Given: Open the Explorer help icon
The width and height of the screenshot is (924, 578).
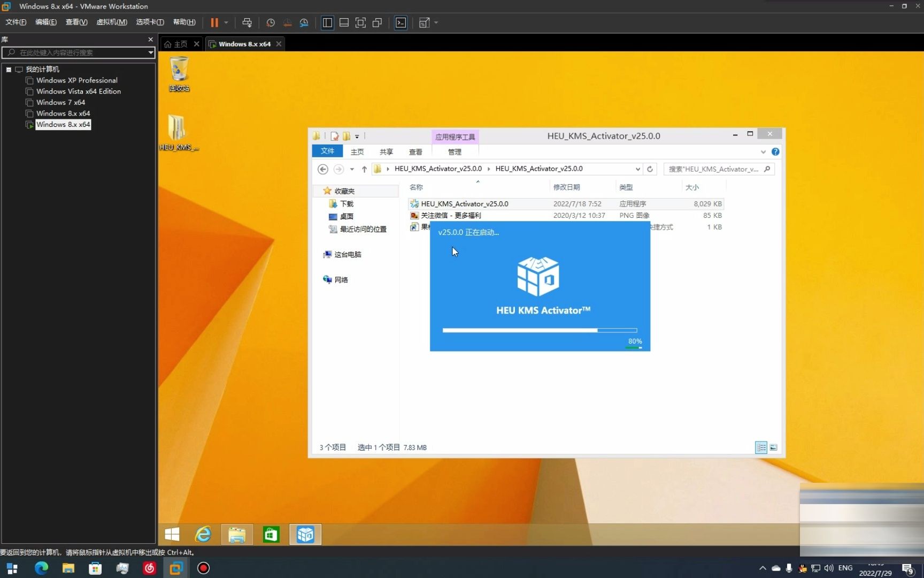Looking at the screenshot, I should click(x=775, y=152).
